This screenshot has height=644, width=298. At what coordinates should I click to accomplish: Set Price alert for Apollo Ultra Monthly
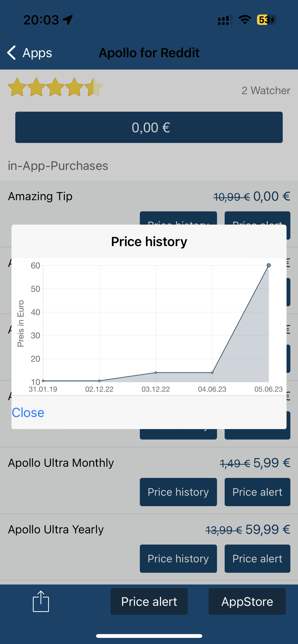coord(257,492)
